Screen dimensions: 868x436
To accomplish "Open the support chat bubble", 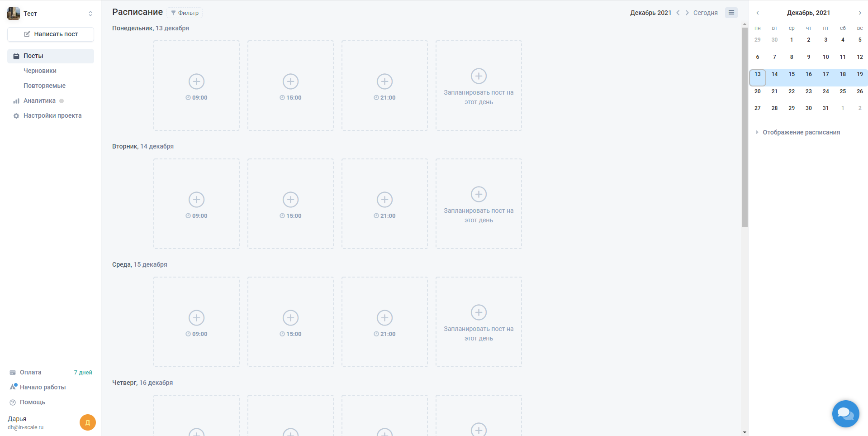I will point(845,414).
